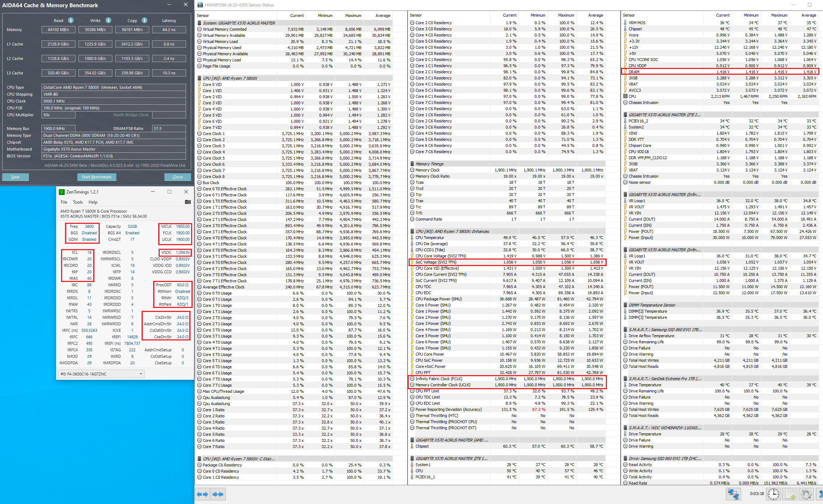Click the Copy info icon in AIDA64
The image size is (823, 504).
[145, 20]
